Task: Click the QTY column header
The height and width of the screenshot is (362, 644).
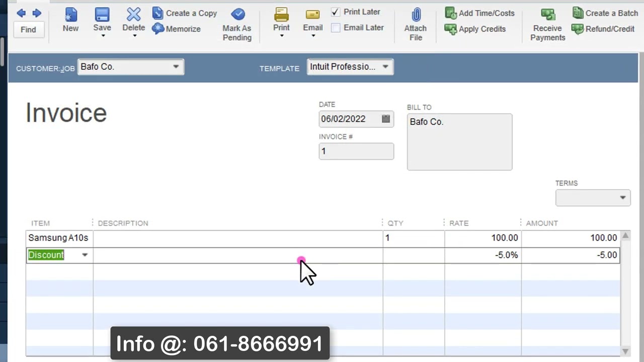Action: pos(395,223)
